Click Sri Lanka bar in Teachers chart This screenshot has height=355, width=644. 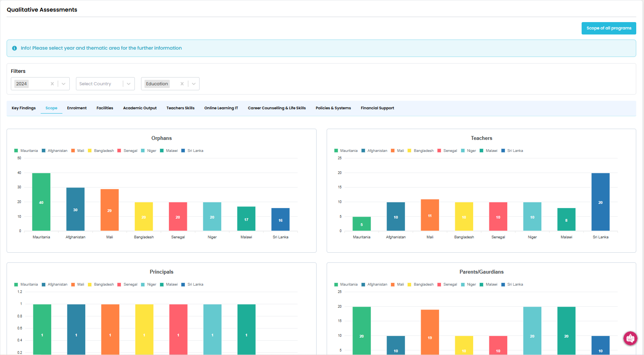tap(600, 202)
